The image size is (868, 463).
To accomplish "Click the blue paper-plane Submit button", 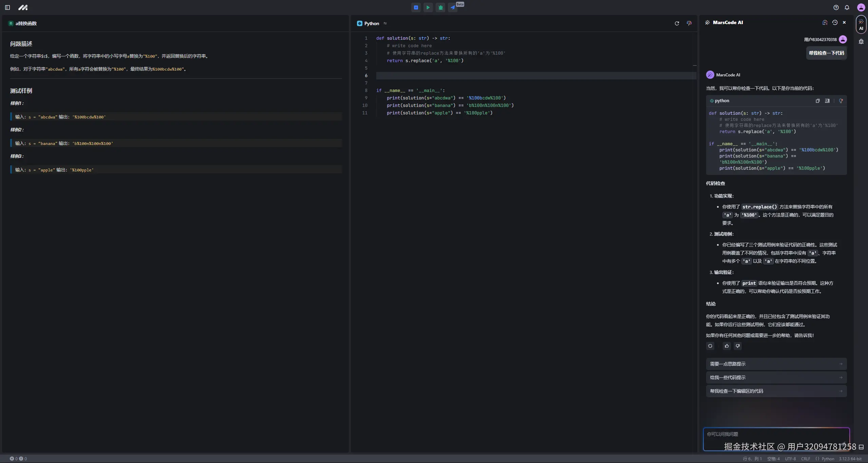I will (x=453, y=7).
